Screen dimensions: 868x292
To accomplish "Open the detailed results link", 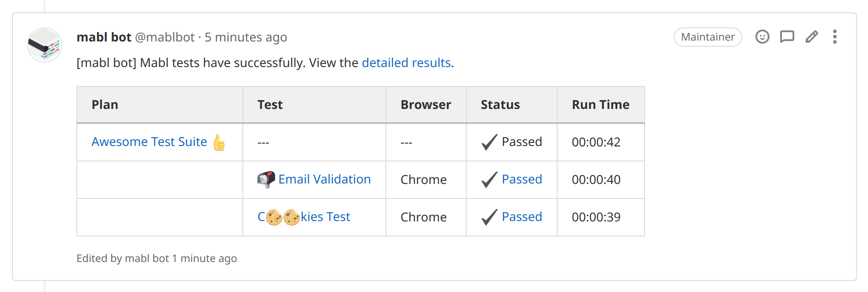I will click(x=406, y=63).
